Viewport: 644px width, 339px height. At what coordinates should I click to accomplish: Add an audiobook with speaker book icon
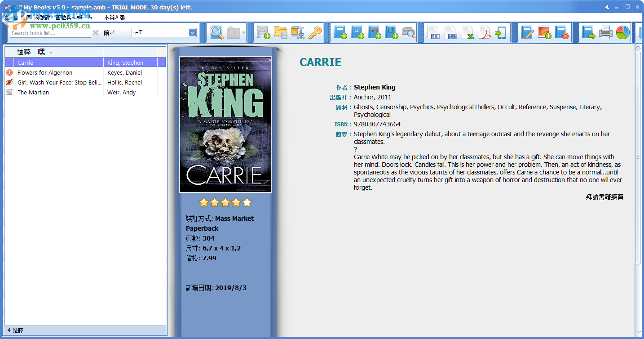click(374, 32)
